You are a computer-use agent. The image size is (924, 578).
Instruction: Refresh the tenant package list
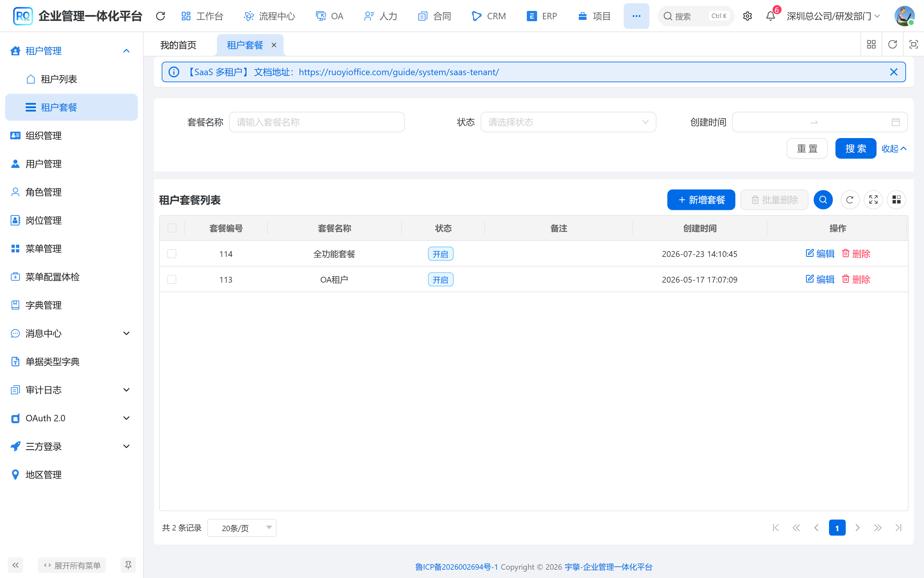pos(850,199)
